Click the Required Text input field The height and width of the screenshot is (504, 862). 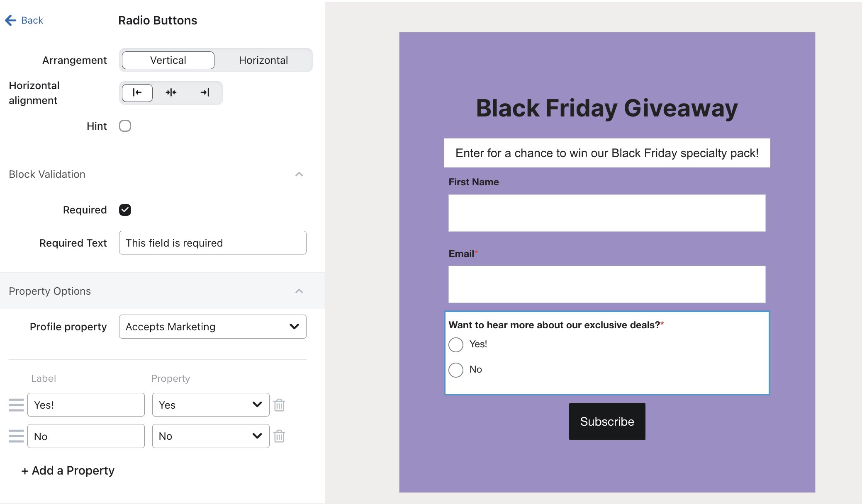point(212,243)
